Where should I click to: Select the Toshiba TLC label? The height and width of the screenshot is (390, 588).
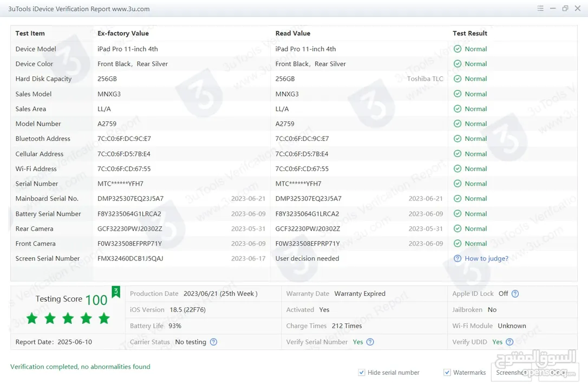click(x=425, y=79)
